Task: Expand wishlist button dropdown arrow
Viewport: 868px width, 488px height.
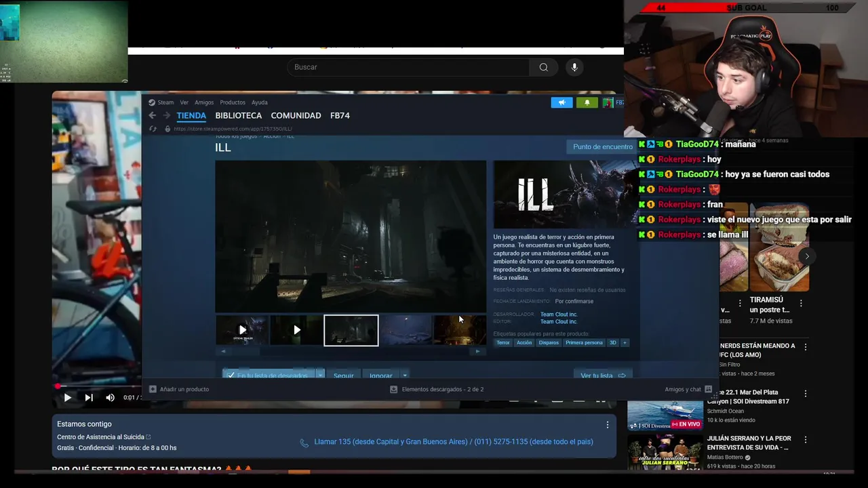Action: coord(320,375)
